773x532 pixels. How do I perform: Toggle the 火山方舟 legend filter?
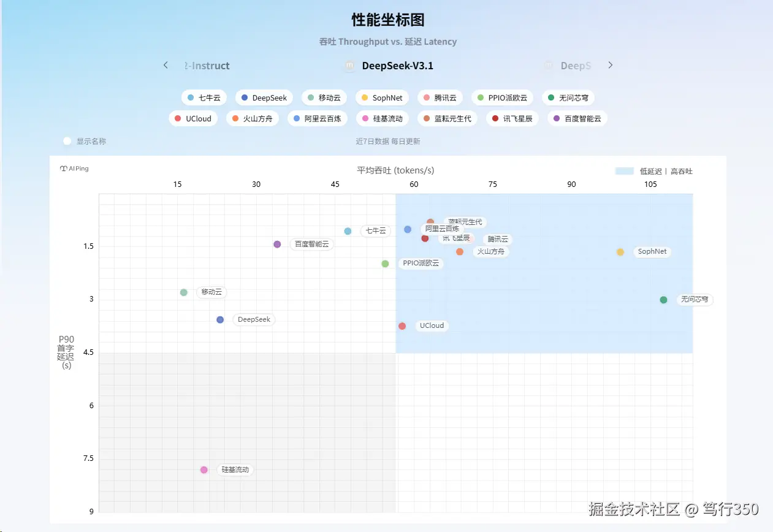point(253,118)
